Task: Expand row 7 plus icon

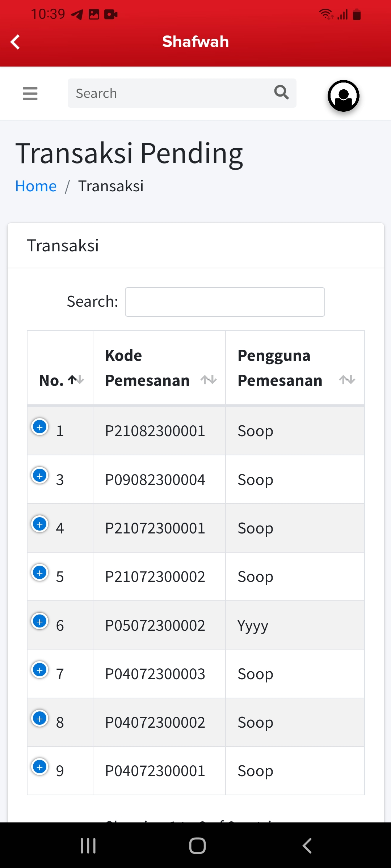Action: coord(40,670)
